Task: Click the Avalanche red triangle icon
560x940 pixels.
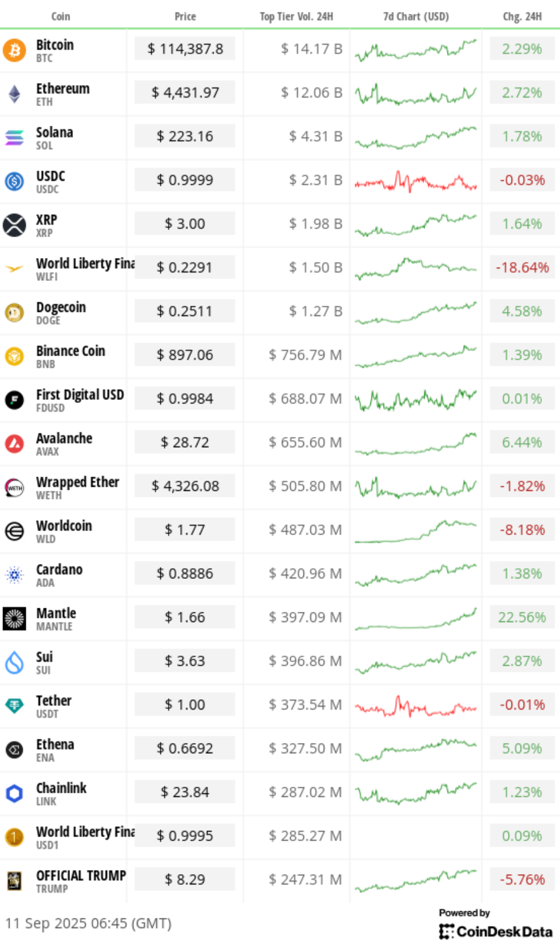Action: 14,444
